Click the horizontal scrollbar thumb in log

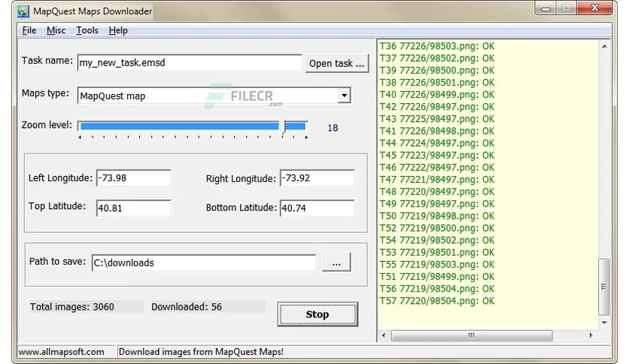(x=472, y=335)
